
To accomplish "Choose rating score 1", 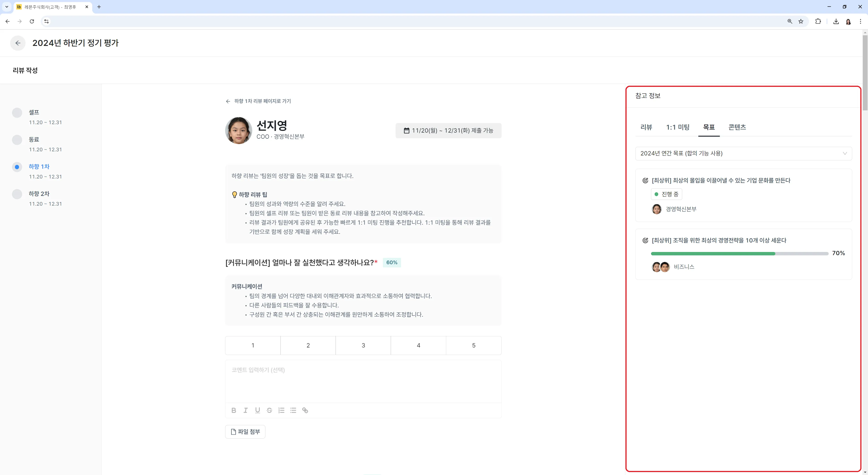I will click(x=253, y=345).
